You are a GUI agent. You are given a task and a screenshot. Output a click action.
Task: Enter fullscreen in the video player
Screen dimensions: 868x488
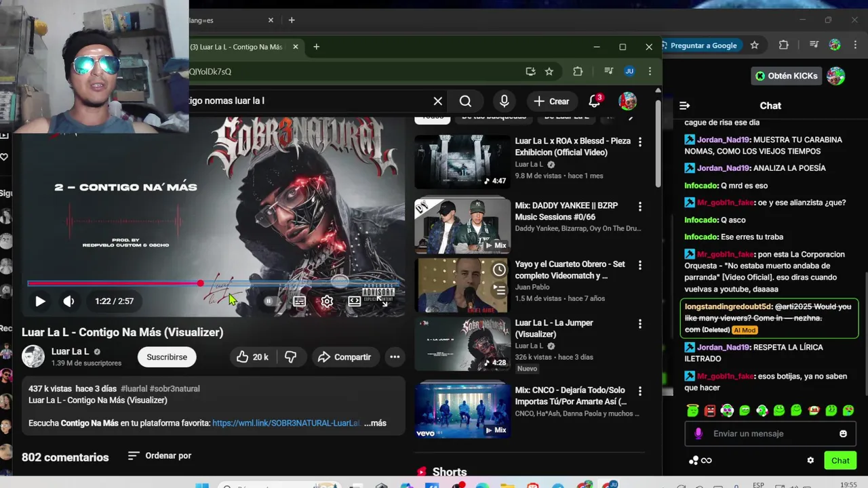(382, 301)
